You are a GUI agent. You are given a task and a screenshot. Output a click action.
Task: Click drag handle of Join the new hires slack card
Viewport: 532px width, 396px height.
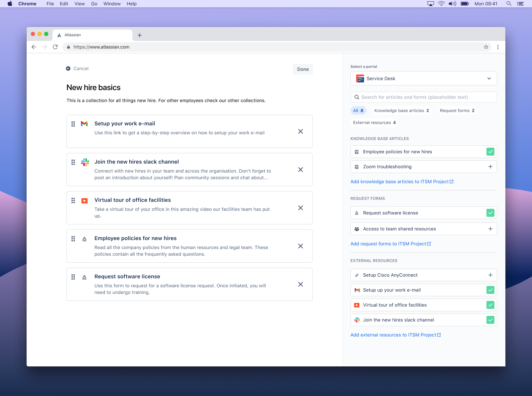(x=73, y=162)
